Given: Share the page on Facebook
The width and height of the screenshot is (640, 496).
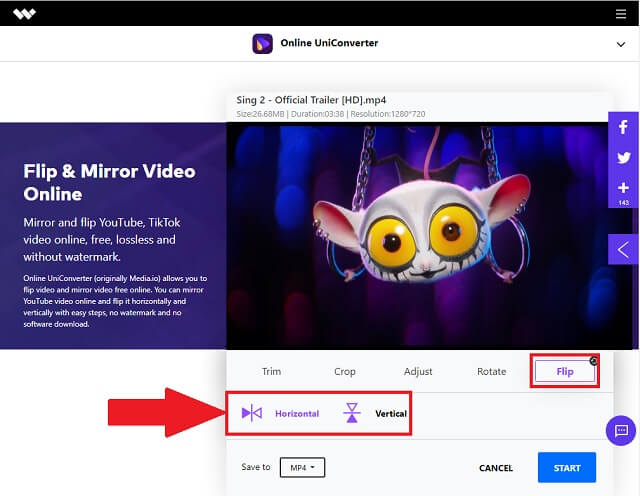Looking at the screenshot, I should click(623, 127).
